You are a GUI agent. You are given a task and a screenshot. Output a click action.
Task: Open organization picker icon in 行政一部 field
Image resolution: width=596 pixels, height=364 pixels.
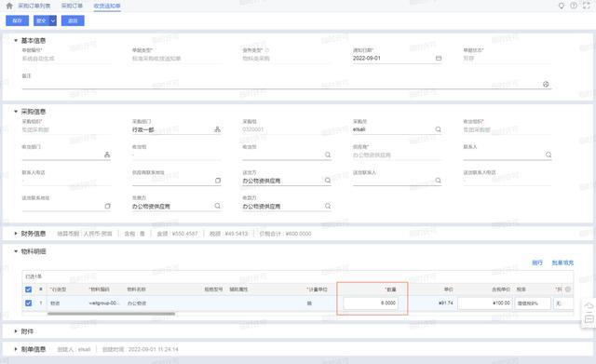217,129
